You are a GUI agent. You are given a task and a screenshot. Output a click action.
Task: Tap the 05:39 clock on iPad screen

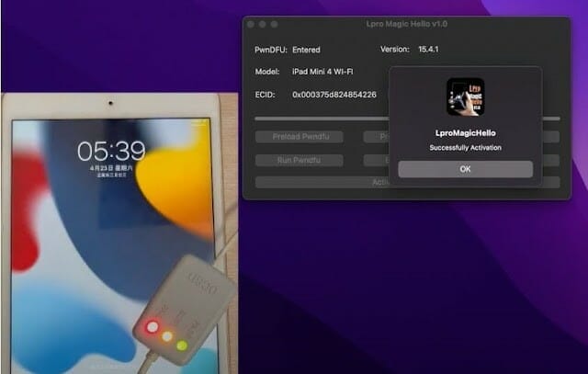[x=111, y=152]
